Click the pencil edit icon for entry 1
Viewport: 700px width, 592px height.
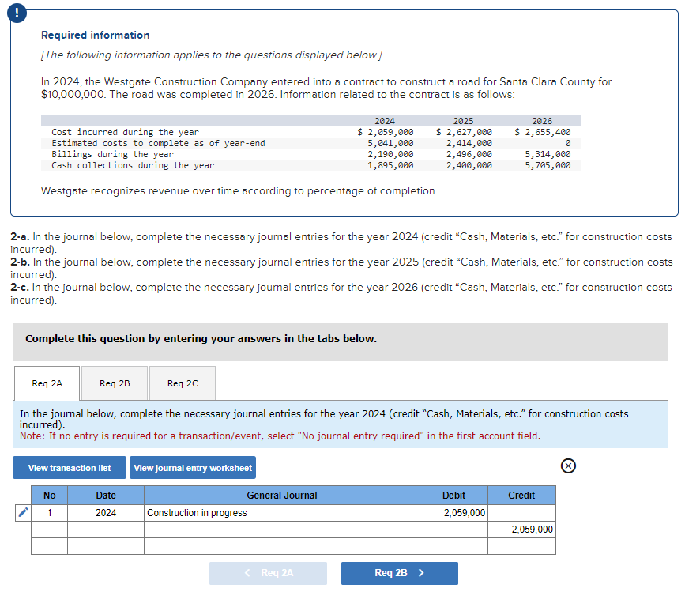[22, 512]
